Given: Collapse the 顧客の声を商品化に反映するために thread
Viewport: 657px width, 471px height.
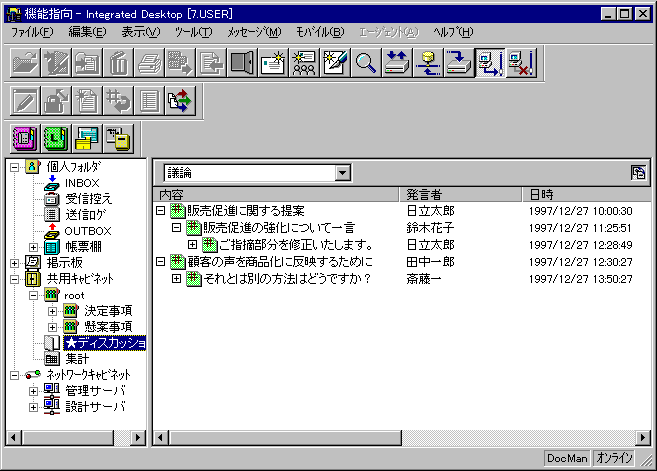Looking at the screenshot, I should tap(160, 261).
